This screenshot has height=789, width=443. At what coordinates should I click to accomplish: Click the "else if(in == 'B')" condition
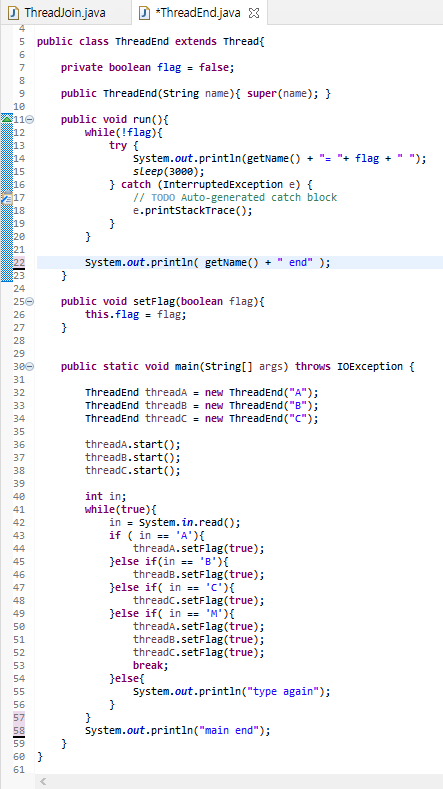(x=169, y=562)
